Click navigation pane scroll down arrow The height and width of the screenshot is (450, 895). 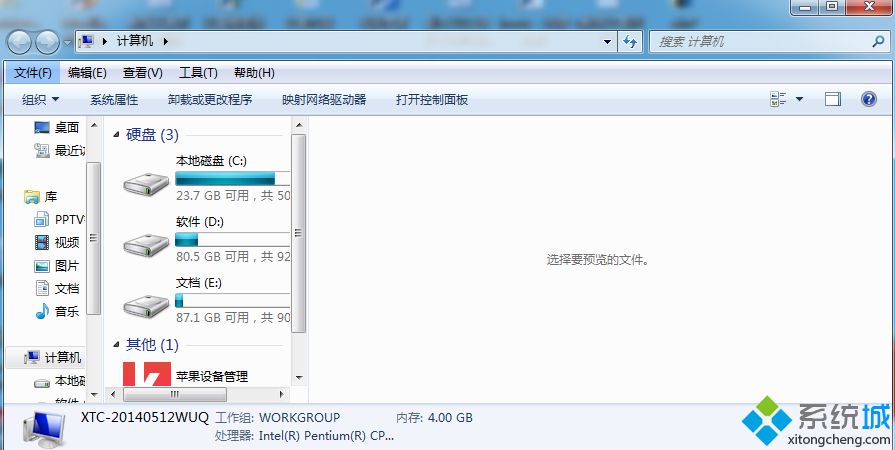point(94,395)
